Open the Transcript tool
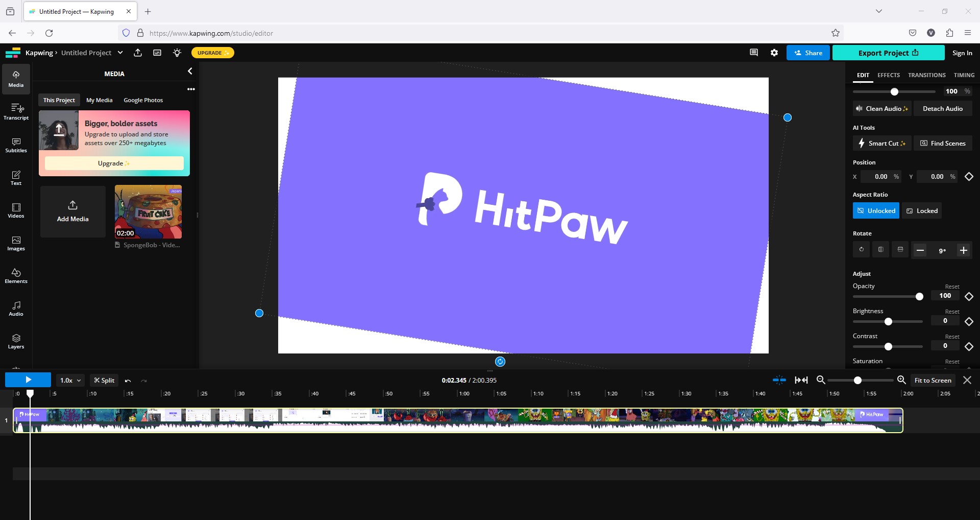The width and height of the screenshot is (980, 520). coord(16,112)
